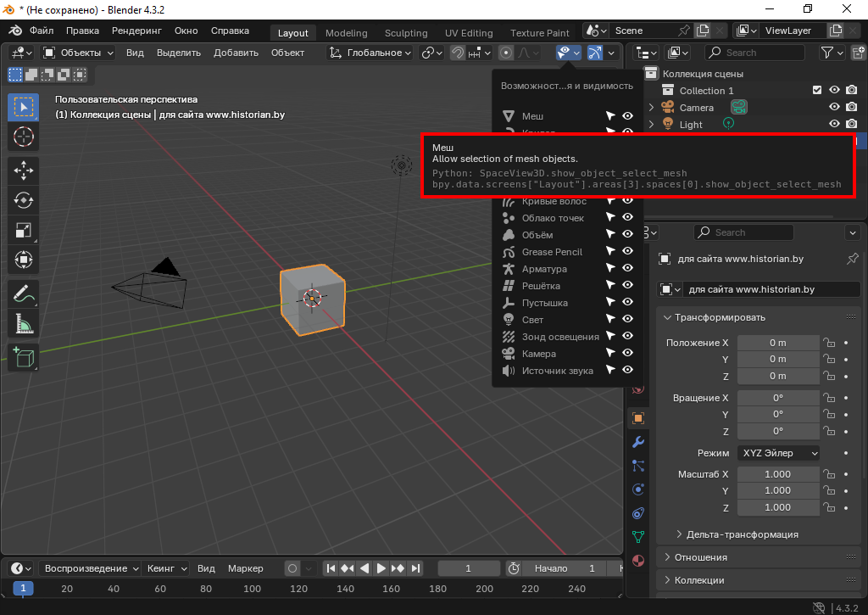The width and height of the screenshot is (868, 615).
Task: Hide the Camera in the outliner
Action: 834,108
